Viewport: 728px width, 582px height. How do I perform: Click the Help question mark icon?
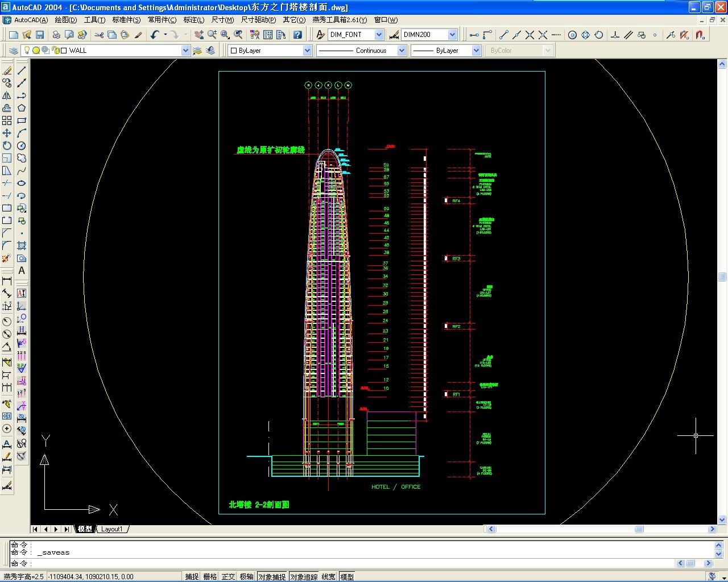pyautogui.click(x=297, y=35)
